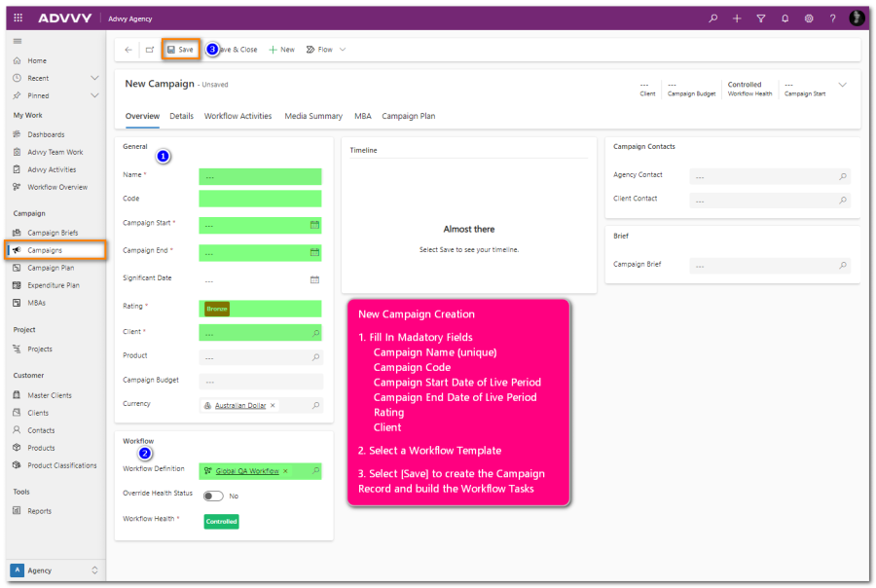Screen dimensions: 876x588
Task: Expand the Recent section in sidebar
Action: (x=94, y=78)
